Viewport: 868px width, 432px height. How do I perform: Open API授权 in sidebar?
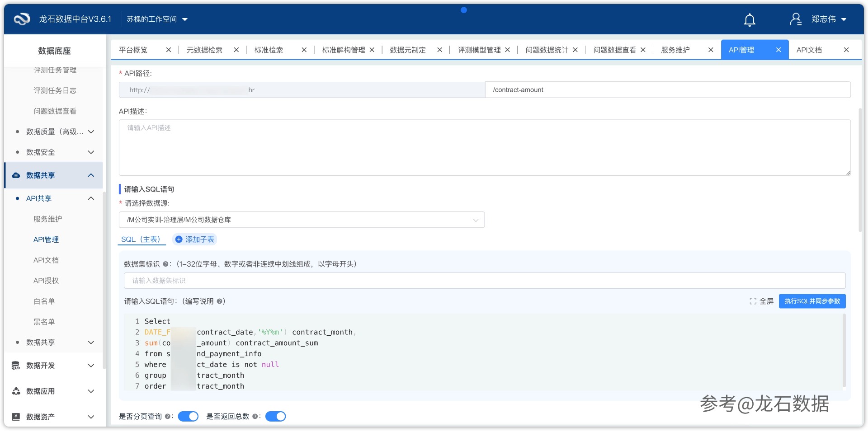pyautogui.click(x=46, y=281)
